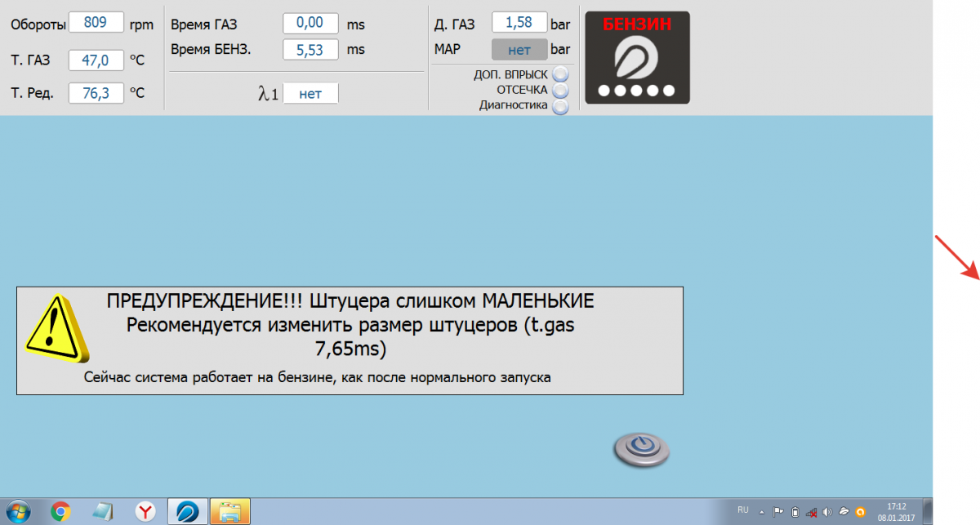This screenshot has width=980, height=525.
Task: Click the Диагностика indicator light
Action: pyautogui.click(x=560, y=105)
